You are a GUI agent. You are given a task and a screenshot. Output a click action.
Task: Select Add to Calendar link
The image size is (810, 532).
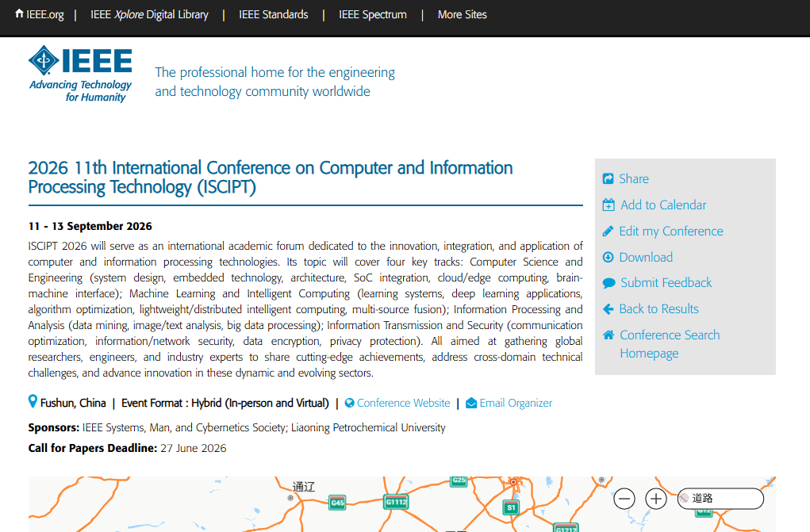click(x=663, y=205)
